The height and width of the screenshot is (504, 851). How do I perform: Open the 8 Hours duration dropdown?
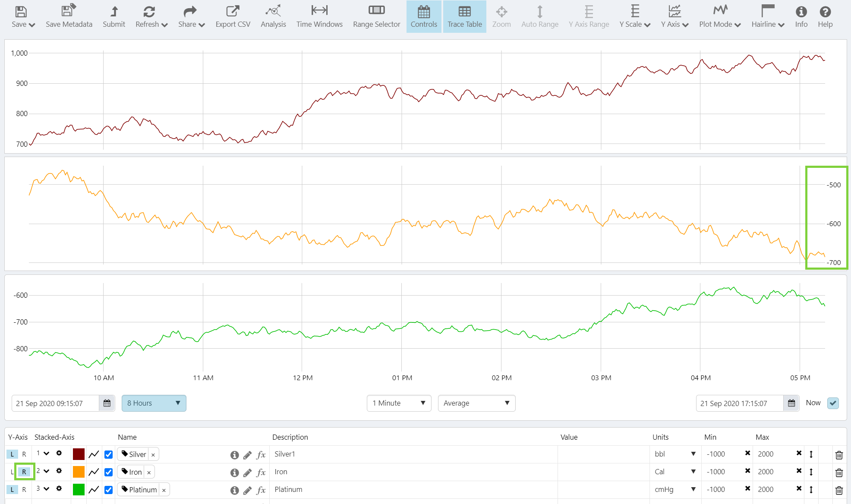tap(154, 403)
